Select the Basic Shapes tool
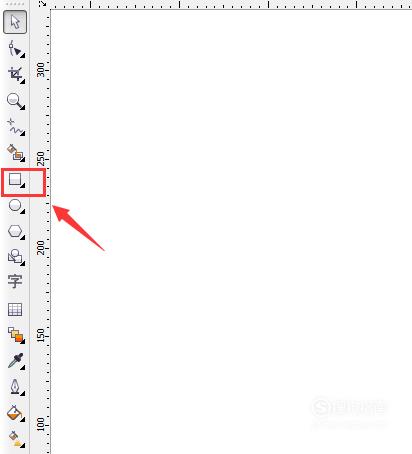Viewport: 412px width, 454px height. coord(16,257)
